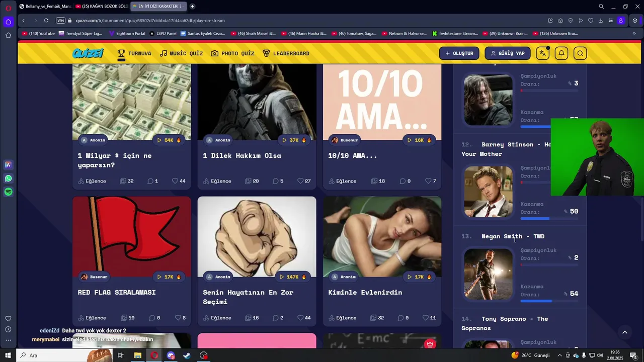This screenshot has width=644, height=362.
Task: Reload the current page
Action: (x=46, y=21)
